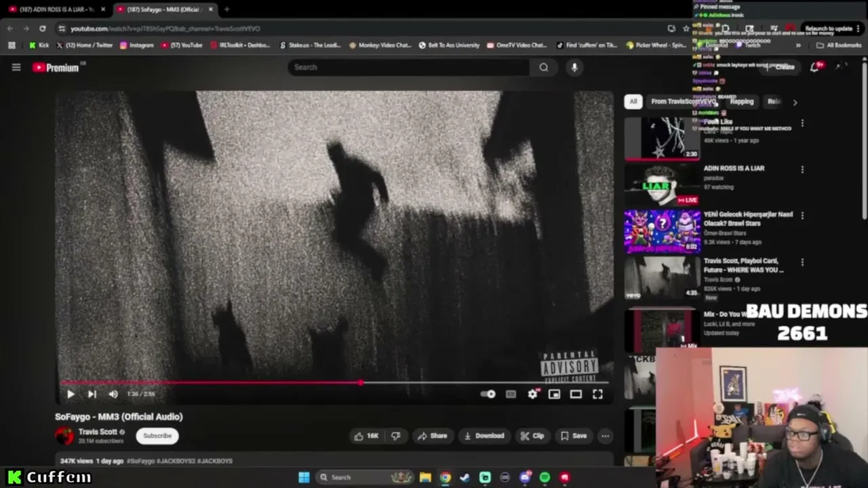Open Discord from the taskbar
Image resolution: width=868 pixels, height=488 pixels.
[x=525, y=477]
